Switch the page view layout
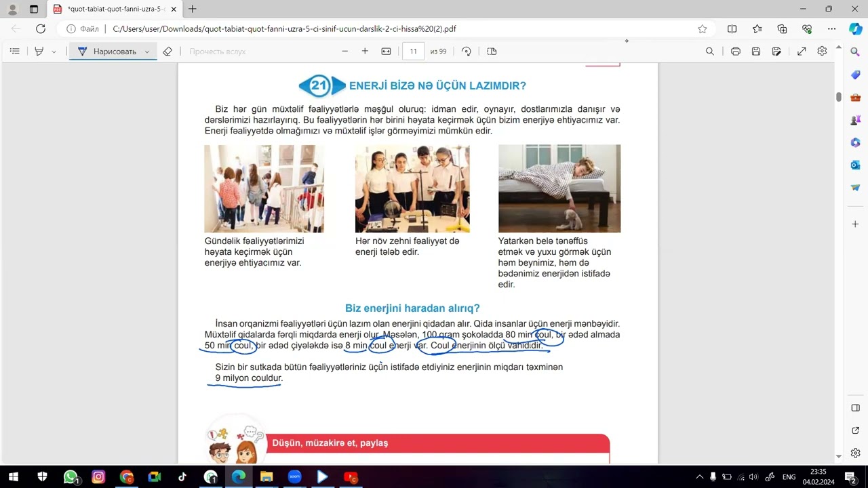 click(x=492, y=52)
